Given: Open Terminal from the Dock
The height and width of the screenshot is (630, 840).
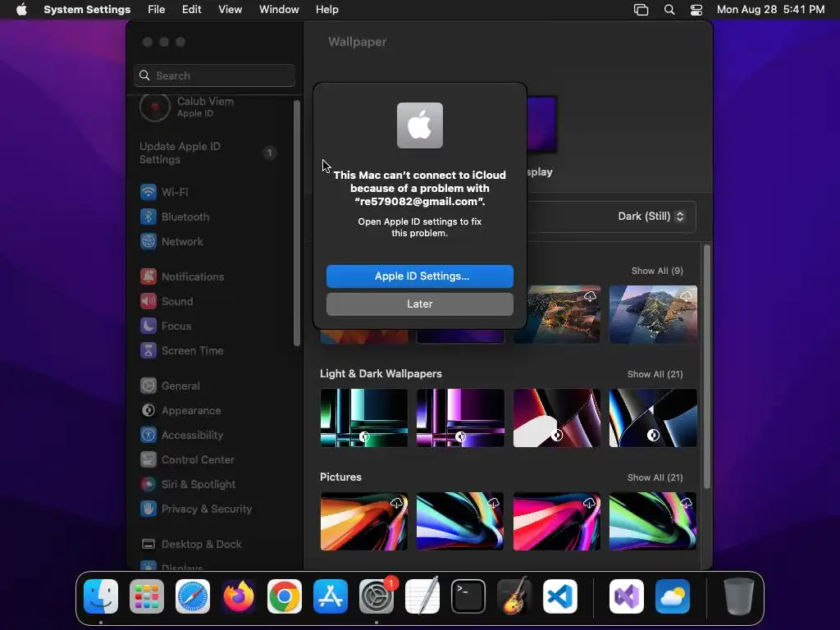Looking at the screenshot, I should pyautogui.click(x=468, y=596).
